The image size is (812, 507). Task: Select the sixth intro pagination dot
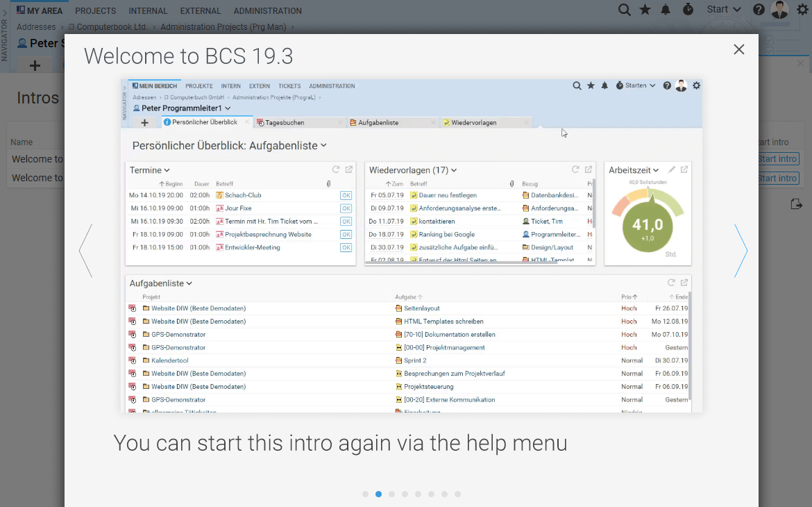tap(432, 494)
